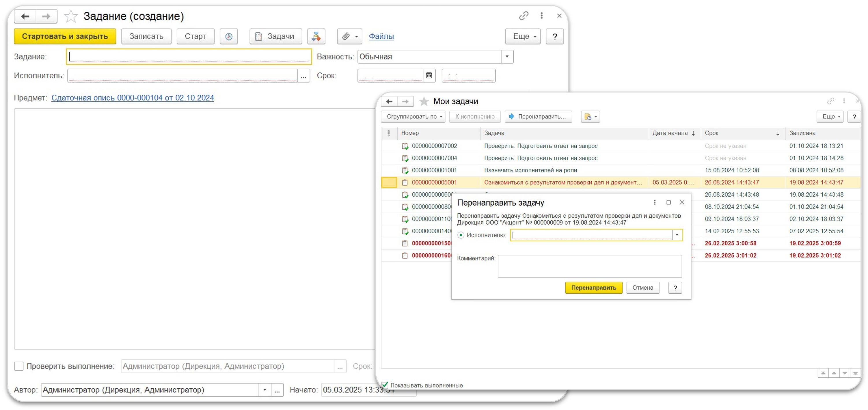868x410 pixels.
Task: Click Автор ellipsis selection button
Action: click(x=277, y=390)
